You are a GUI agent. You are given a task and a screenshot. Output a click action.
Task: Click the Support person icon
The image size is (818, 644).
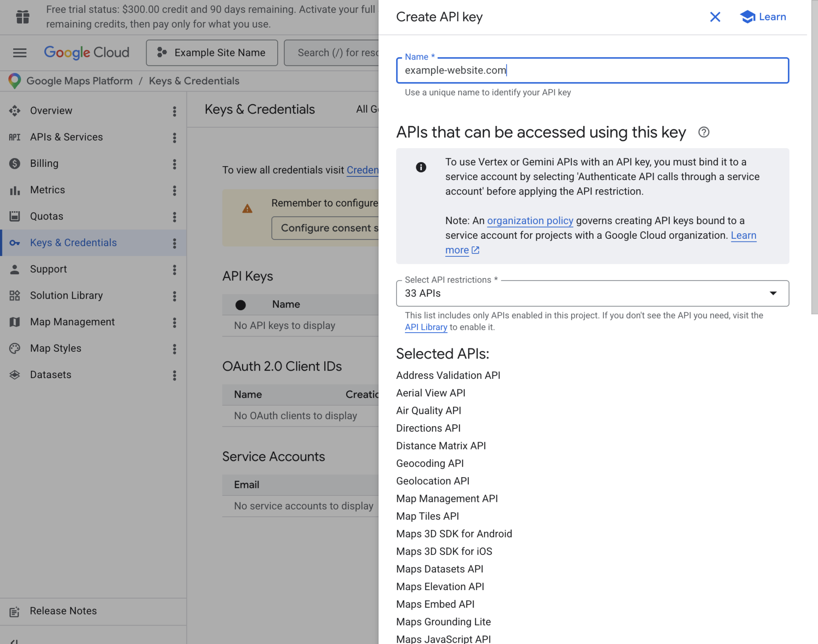[x=15, y=269]
